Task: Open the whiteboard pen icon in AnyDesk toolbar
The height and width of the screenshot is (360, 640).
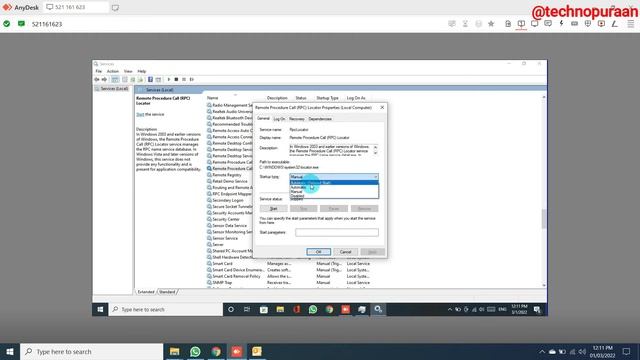Action: [x=614, y=24]
